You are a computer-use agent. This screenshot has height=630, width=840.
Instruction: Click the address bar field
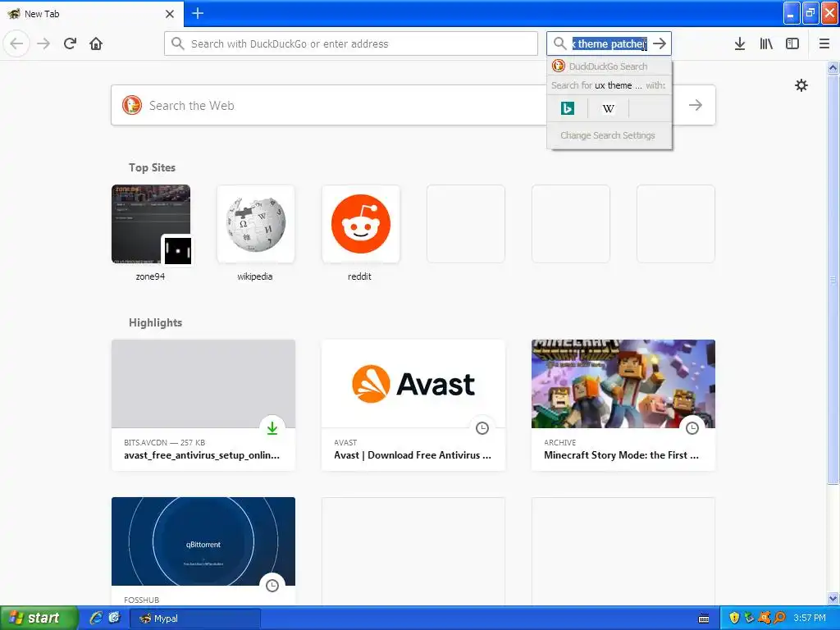click(351, 43)
